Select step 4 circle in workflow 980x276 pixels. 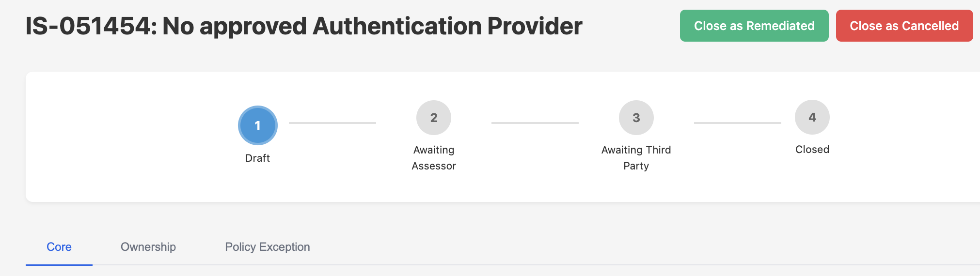(812, 117)
